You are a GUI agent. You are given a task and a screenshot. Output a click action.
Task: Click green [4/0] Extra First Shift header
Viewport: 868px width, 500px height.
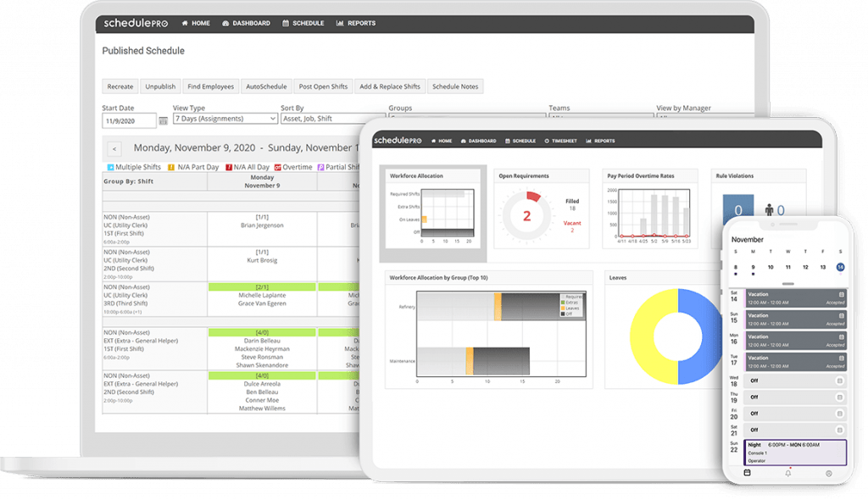click(262, 332)
